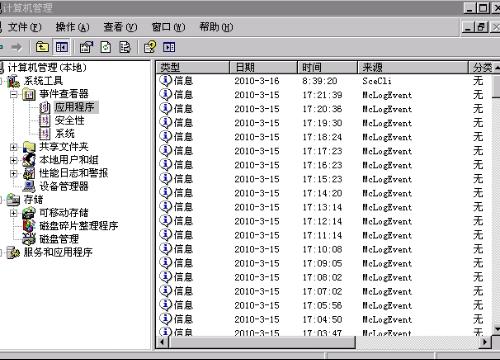Viewport: 500px width, 360px height.
Task: Click the SceCli source cell
Action: pyautogui.click(x=377, y=81)
